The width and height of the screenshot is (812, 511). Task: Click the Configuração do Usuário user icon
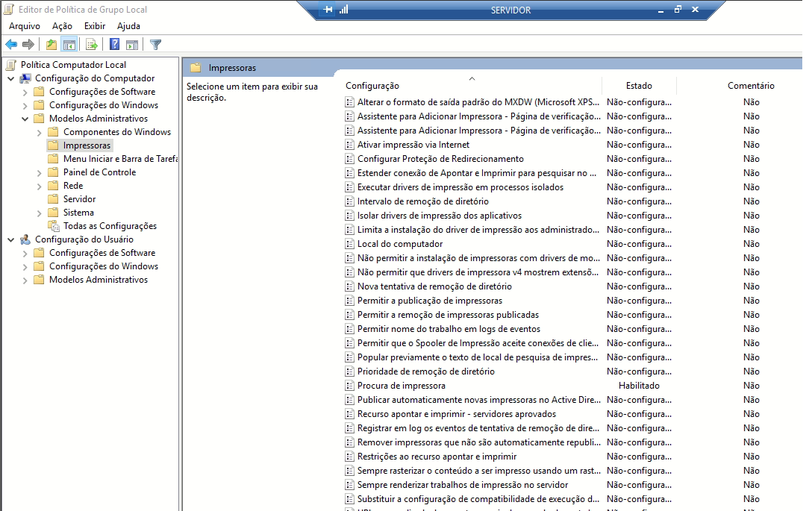[x=25, y=239]
